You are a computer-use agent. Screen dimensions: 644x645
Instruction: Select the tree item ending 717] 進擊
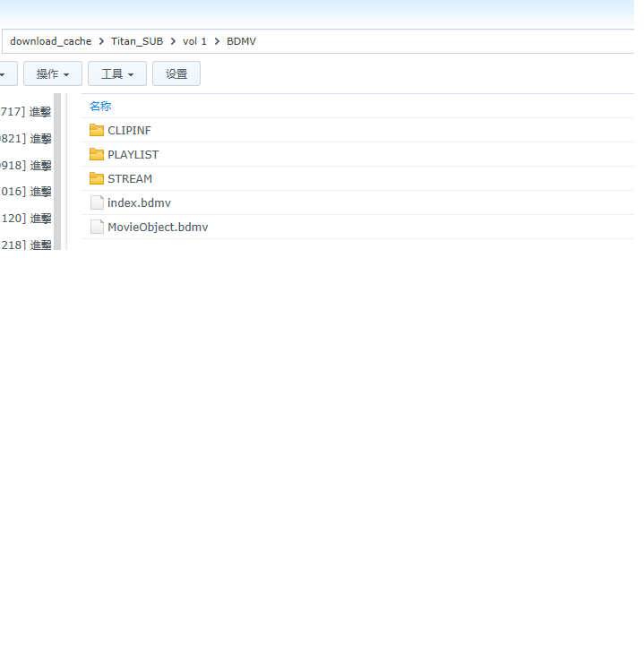pyautogui.click(x=25, y=111)
